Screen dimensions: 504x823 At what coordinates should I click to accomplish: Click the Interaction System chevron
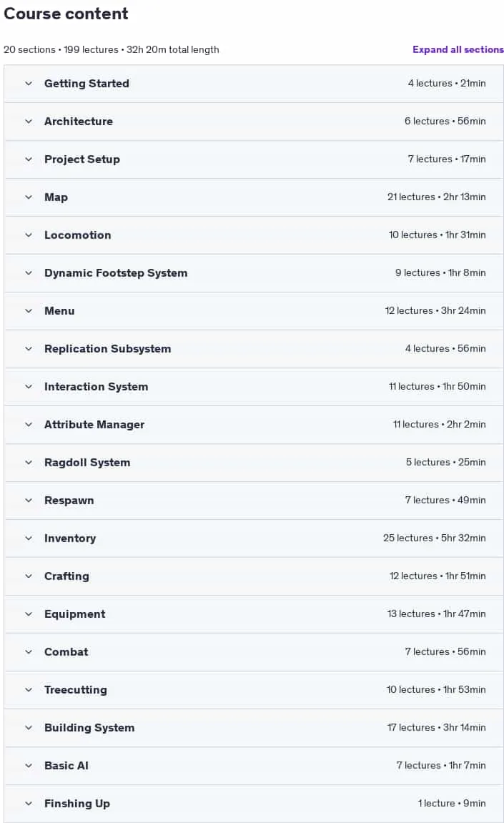29,387
